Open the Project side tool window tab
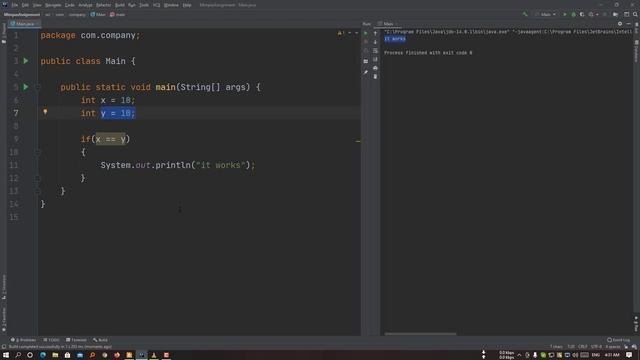 pos(4,33)
